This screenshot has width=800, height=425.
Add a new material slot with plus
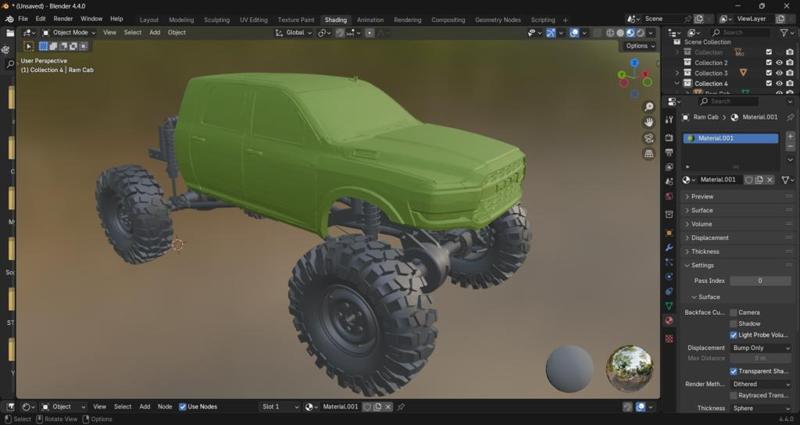tap(790, 136)
